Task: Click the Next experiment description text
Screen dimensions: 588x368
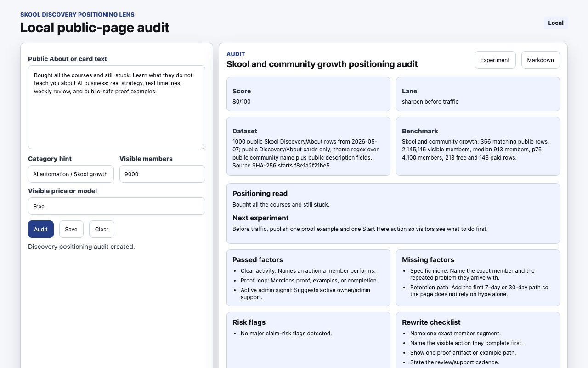Action: pyautogui.click(x=360, y=229)
